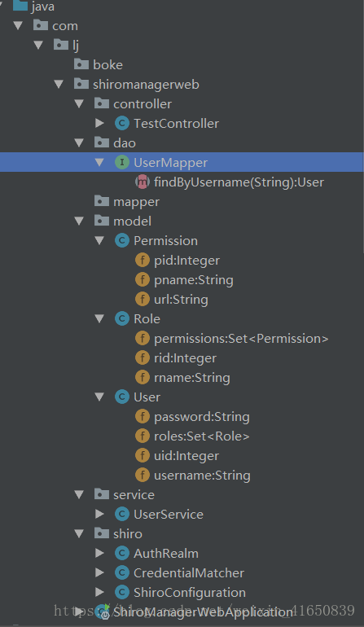Click the url field icon
364x627 pixels.
[x=143, y=299]
